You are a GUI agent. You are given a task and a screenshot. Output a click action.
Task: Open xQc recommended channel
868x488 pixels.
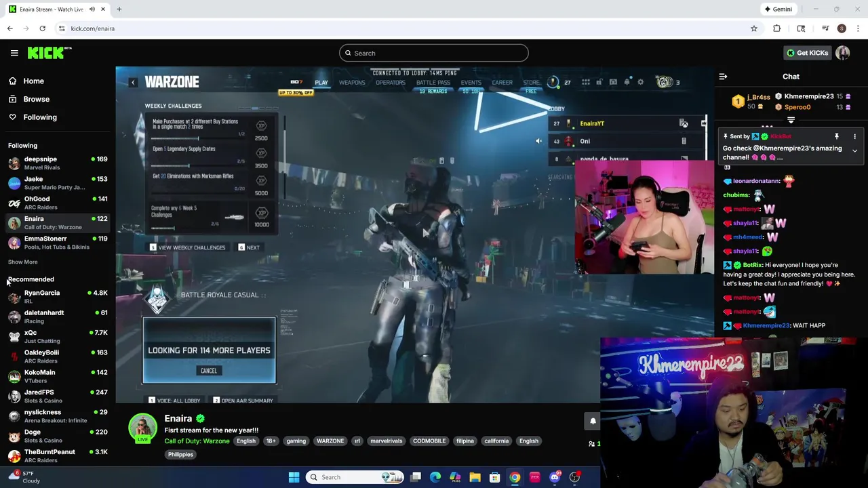[x=58, y=336]
